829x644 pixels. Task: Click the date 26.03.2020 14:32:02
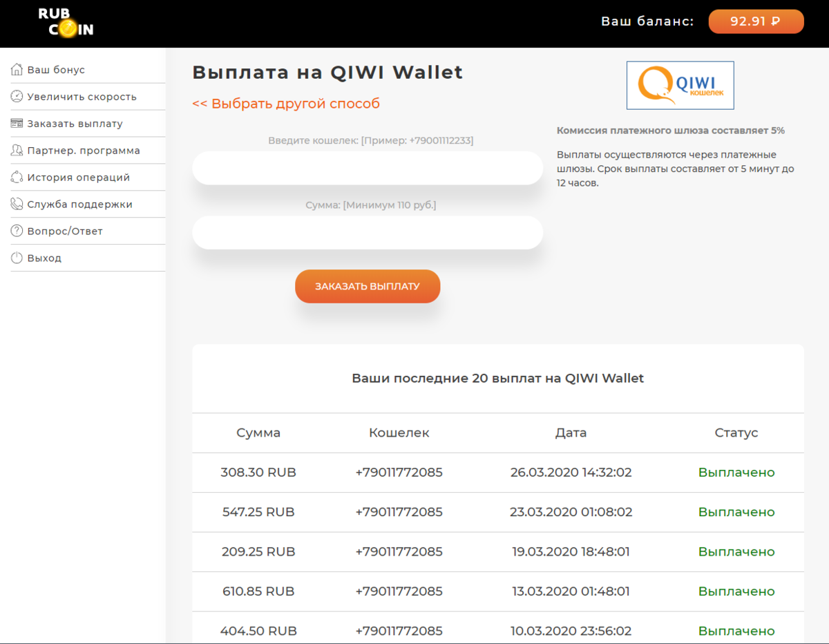571,473
